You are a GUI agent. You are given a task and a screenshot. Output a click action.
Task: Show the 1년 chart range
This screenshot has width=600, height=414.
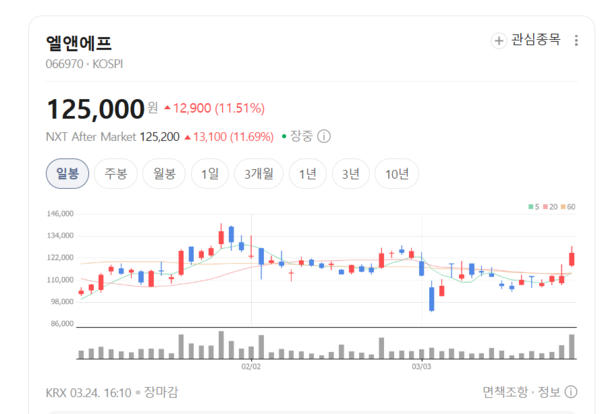coord(308,174)
